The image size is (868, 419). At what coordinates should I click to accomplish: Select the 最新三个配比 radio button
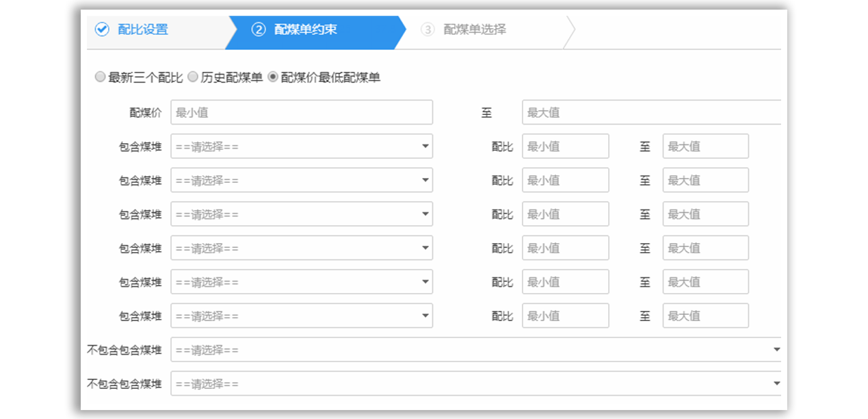coord(101,77)
